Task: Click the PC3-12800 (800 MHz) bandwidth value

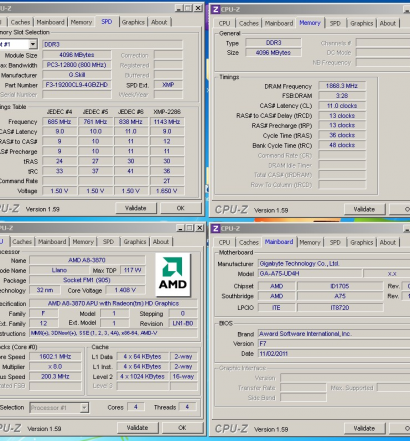Action: (77, 65)
